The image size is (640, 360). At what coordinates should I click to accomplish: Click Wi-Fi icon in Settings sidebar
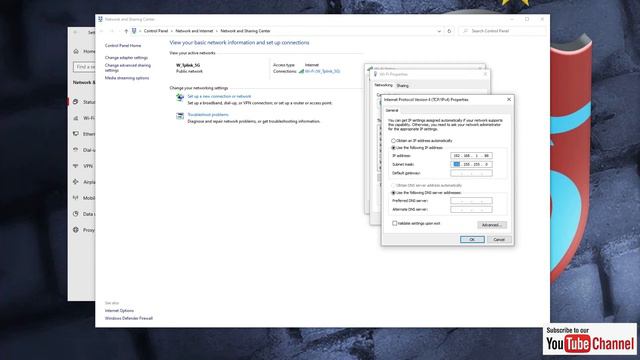(x=76, y=118)
